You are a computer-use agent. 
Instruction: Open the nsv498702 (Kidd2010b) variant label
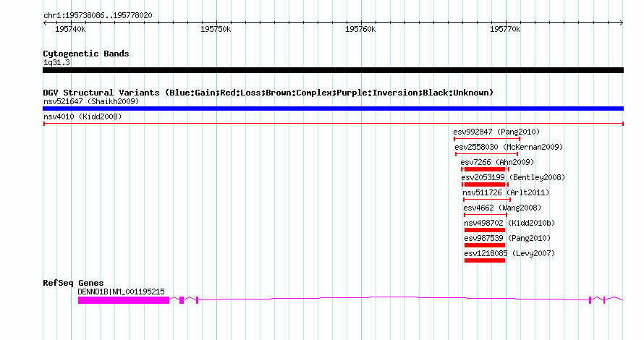pyautogui.click(x=509, y=223)
